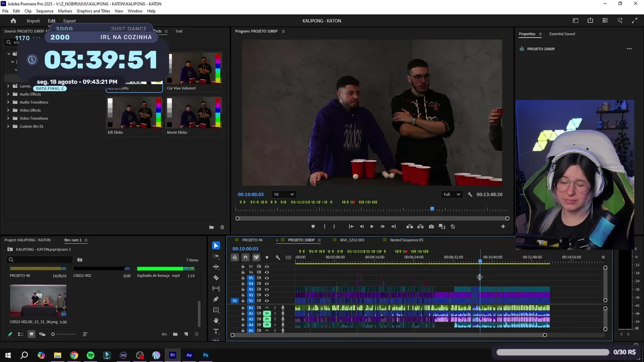The image size is (644, 362).
Task: Click the Home icon in workspace bar
Action: click(x=14, y=21)
